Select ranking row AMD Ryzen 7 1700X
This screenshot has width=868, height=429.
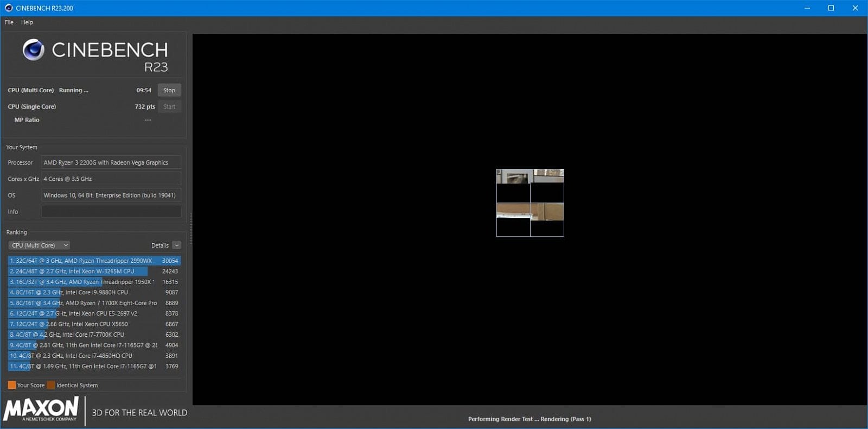coord(94,303)
